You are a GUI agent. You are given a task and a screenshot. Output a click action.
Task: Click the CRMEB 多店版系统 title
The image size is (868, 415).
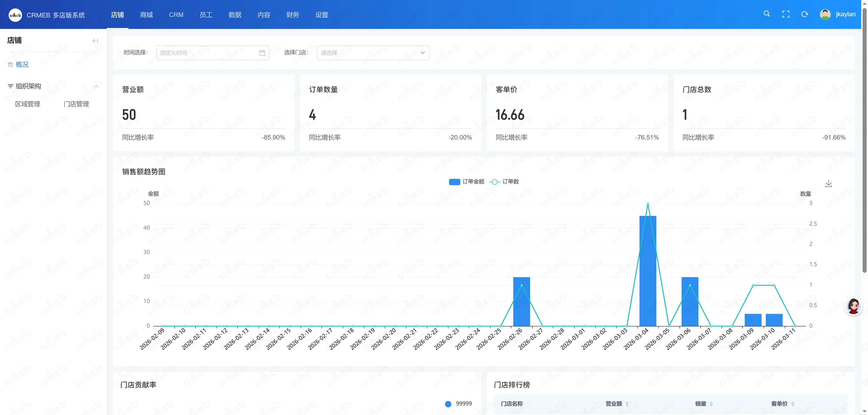56,15
